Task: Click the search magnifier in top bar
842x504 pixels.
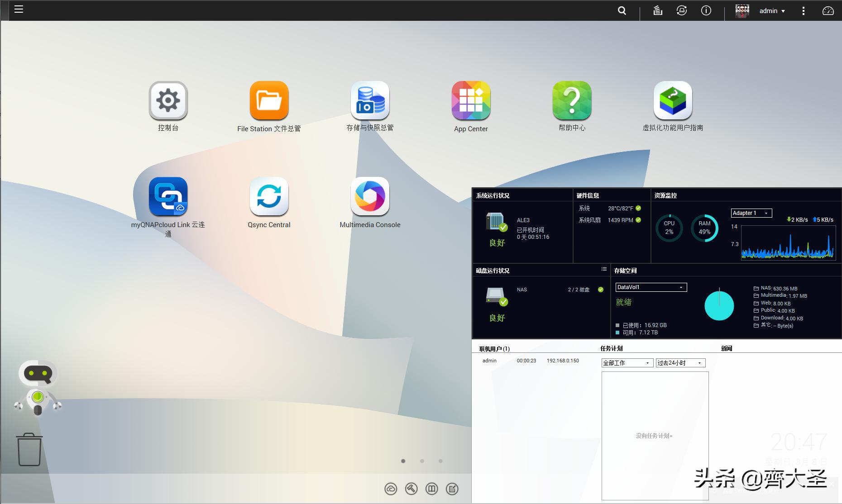Action: point(622,11)
